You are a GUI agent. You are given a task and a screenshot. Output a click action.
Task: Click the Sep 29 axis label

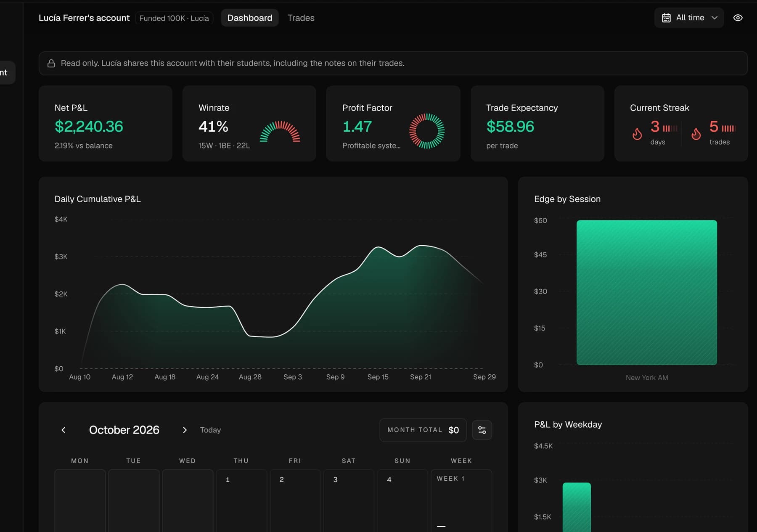tap(484, 377)
